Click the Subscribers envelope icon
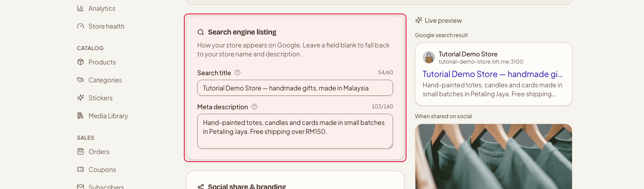The image size is (644, 189). click(80, 187)
